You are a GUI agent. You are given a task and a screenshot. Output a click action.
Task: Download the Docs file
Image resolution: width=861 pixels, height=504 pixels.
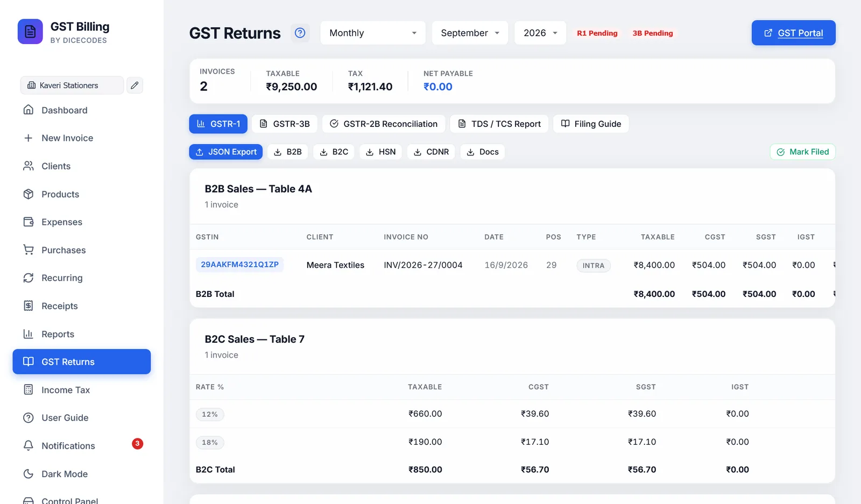click(x=483, y=152)
